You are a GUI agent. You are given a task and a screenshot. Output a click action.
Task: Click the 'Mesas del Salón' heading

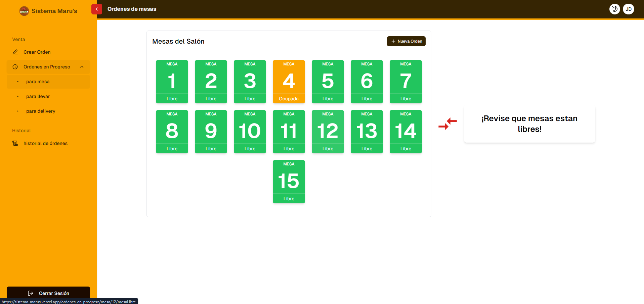pyautogui.click(x=178, y=41)
